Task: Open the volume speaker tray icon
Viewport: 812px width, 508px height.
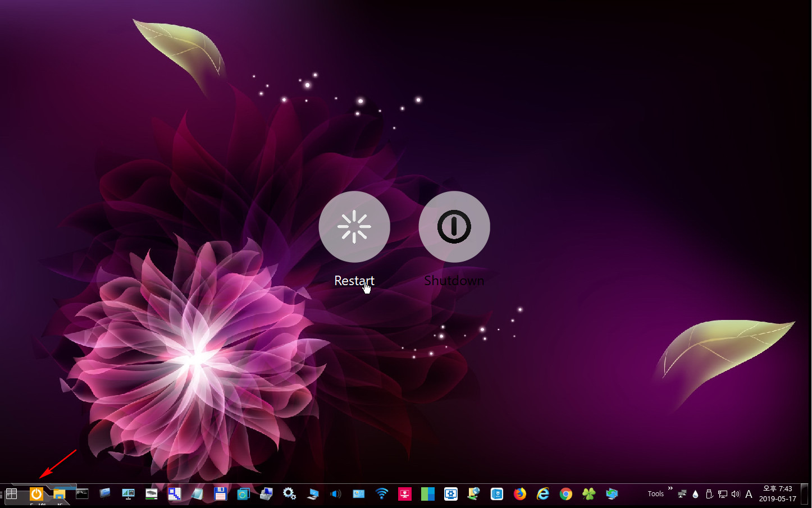Action: (x=736, y=495)
